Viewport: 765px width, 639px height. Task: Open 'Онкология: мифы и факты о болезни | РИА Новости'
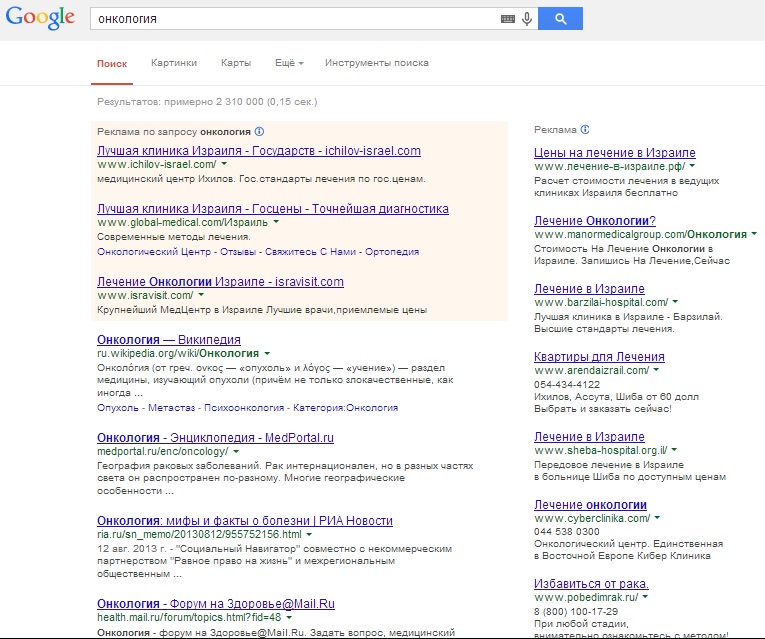(244, 521)
